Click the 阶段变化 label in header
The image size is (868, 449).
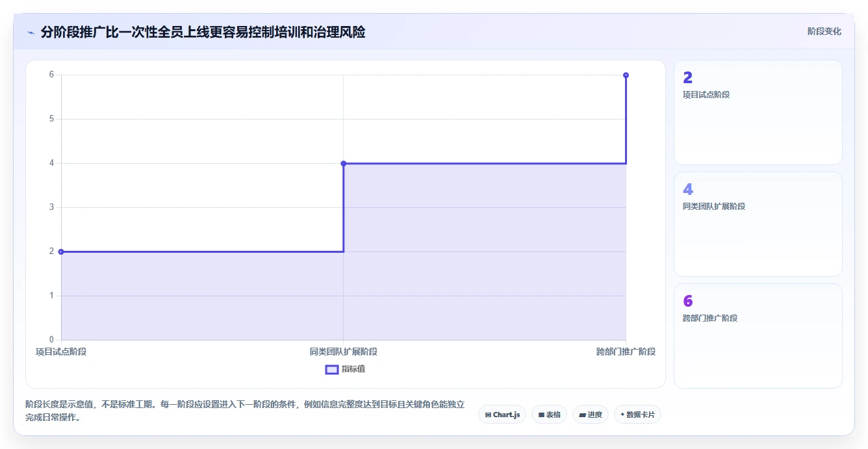[x=824, y=31]
